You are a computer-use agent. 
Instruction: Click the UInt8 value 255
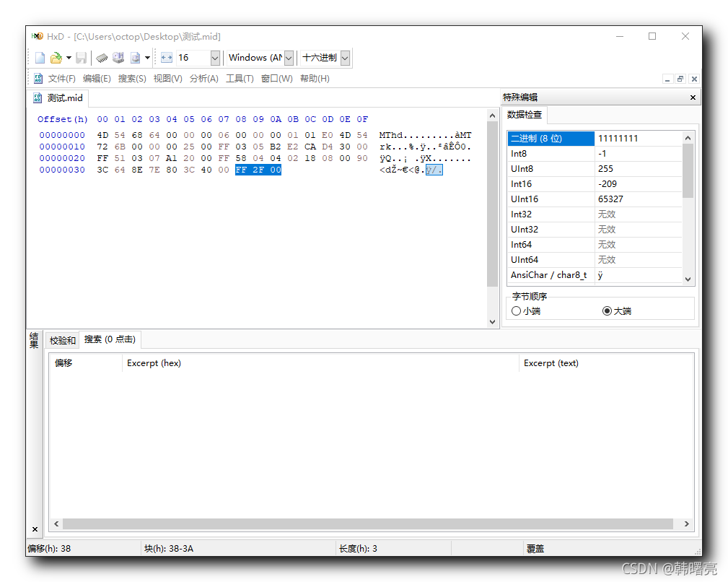coord(605,169)
